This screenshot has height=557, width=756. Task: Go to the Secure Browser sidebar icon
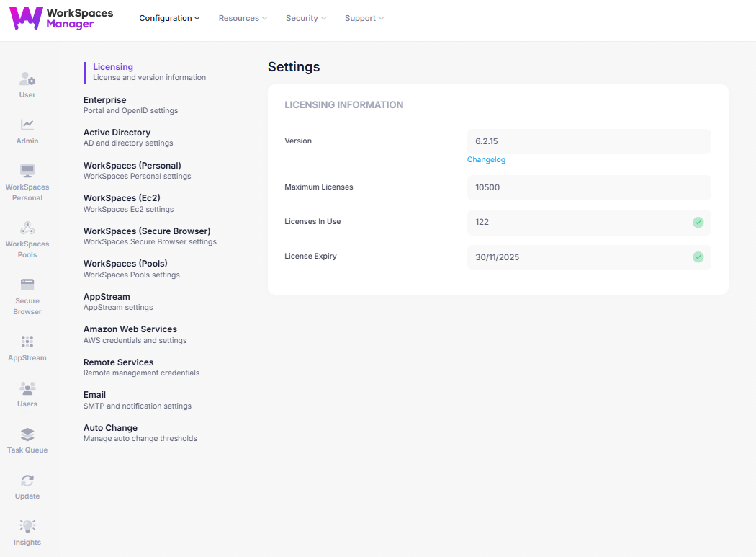27,285
